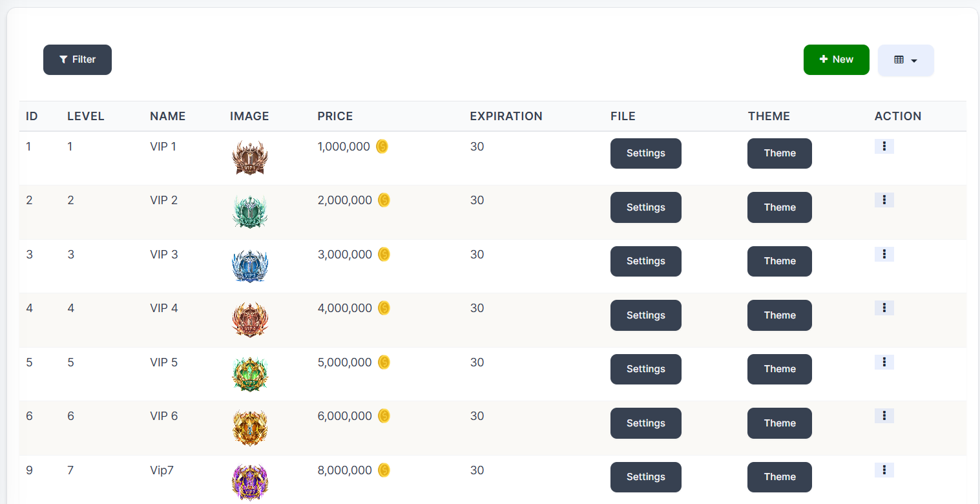Open Settings for VIP 6

tap(646, 423)
